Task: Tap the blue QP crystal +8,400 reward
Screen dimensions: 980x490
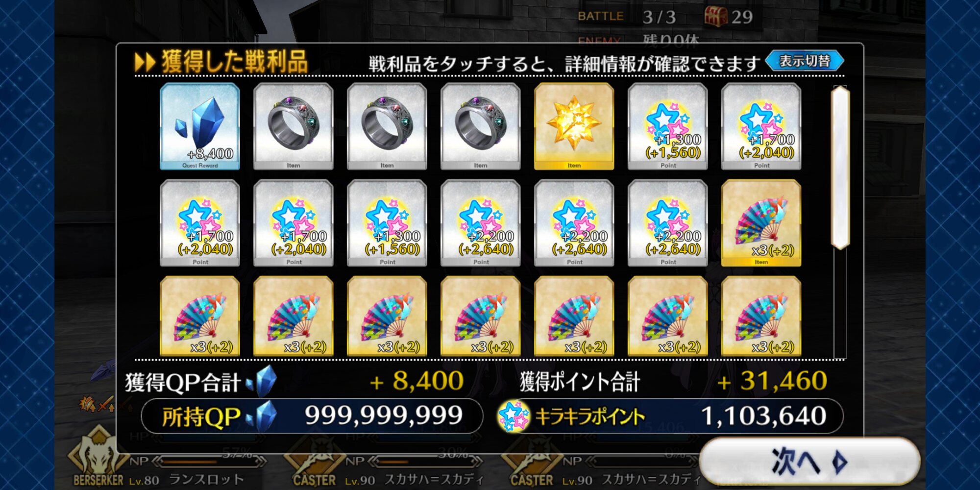Action: (x=200, y=126)
